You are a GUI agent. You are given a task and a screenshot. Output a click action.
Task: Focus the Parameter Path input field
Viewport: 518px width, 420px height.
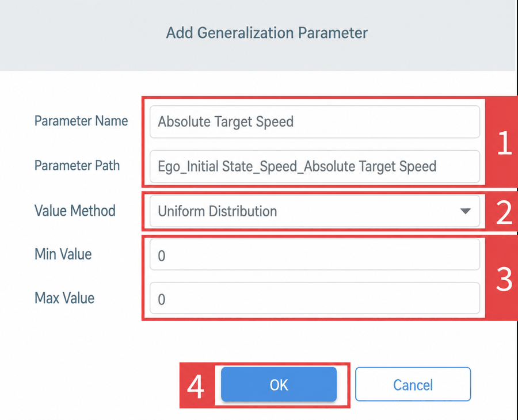point(314,166)
